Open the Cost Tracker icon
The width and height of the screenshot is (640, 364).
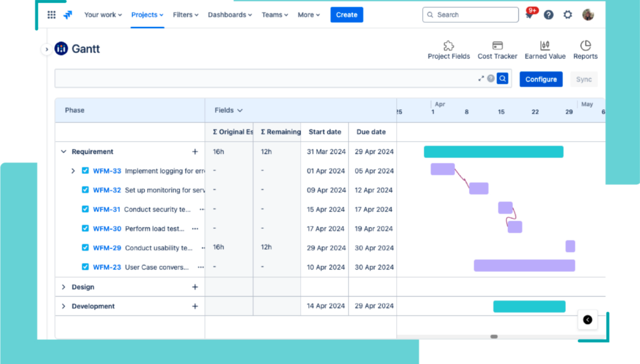[x=497, y=45]
